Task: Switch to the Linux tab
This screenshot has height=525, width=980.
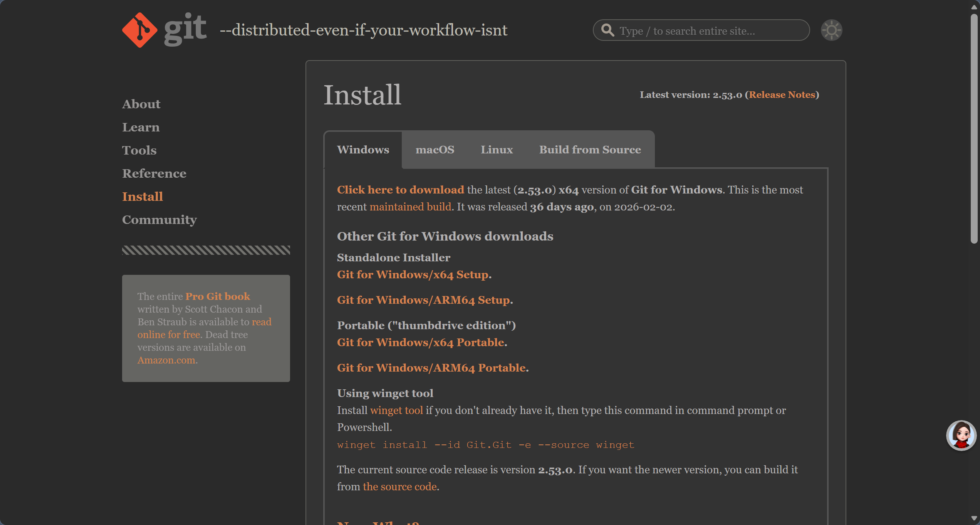Action: coord(496,150)
